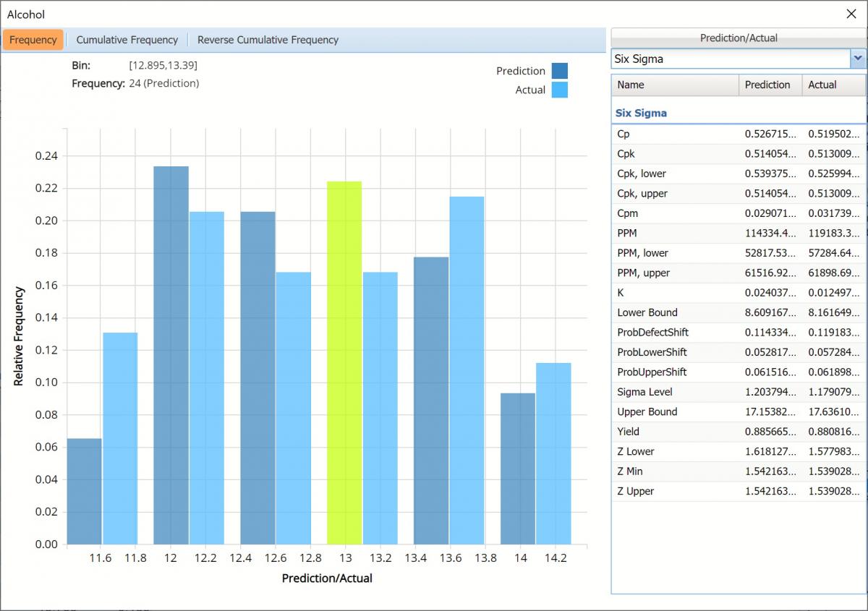This screenshot has width=868, height=611.
Task: Select the Cpk row in table
Action: [738, 154]
